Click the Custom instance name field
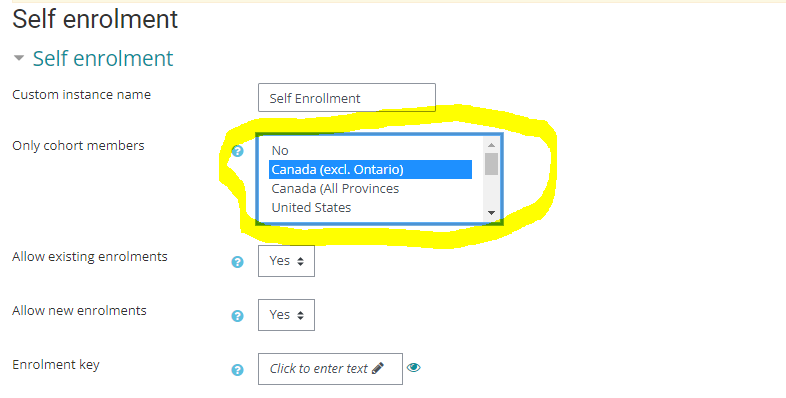Viewport: 786px width, 398px height. 347,98
